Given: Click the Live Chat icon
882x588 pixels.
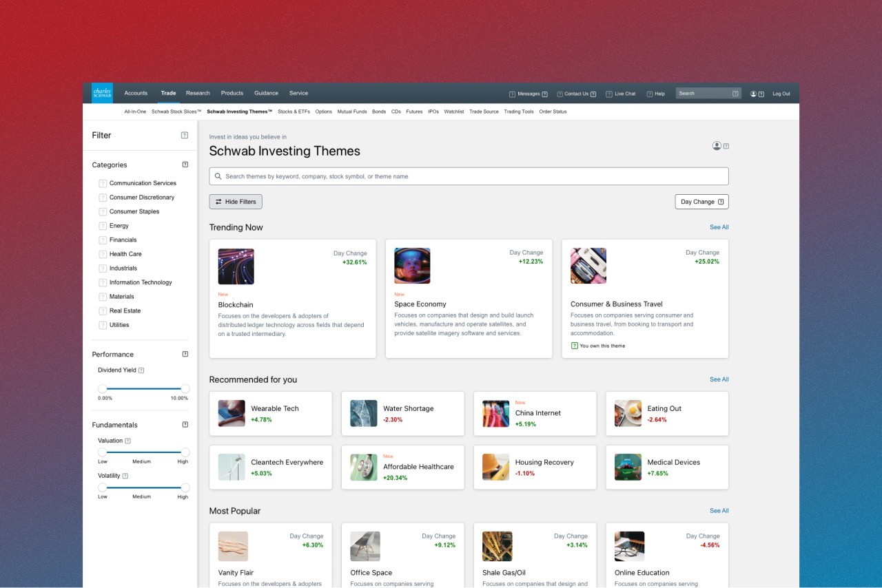Looking at the screenshot, I should (x=608, y=93).
